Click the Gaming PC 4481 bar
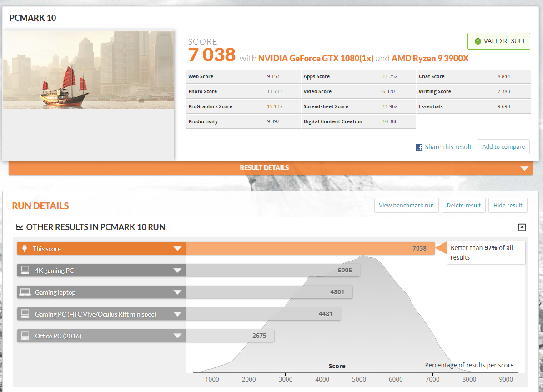The image size is (543, 392). pos(263,314)
